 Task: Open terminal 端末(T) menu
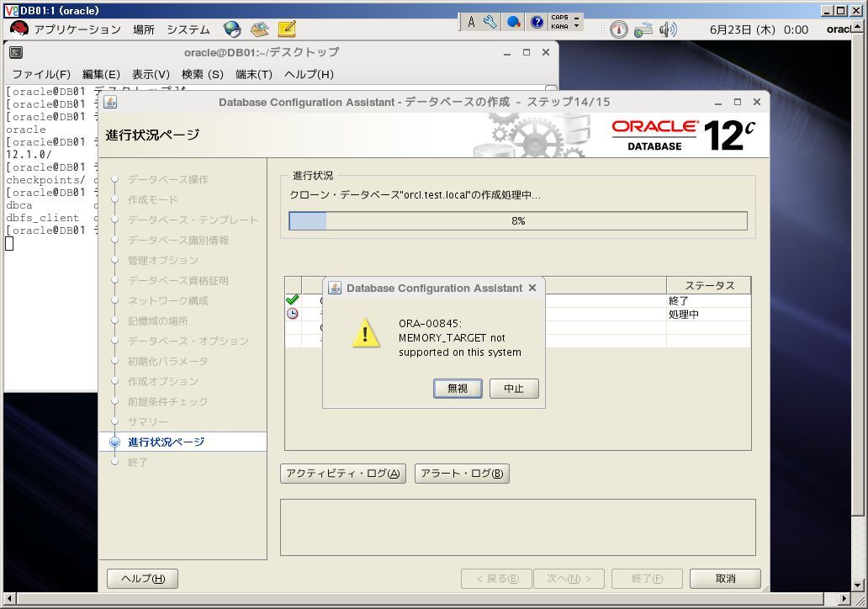click(x=253, y=74)
